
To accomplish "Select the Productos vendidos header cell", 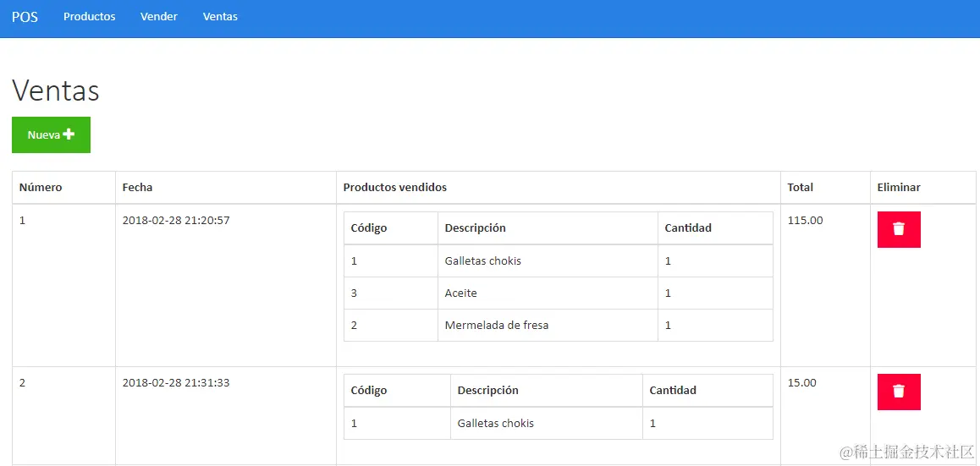I will pos(394,188).
